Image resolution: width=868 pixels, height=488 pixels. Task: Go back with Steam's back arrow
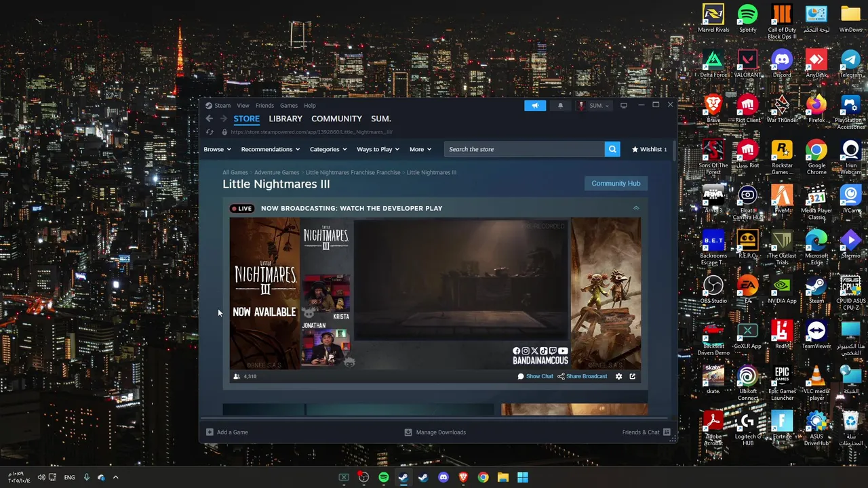[x=210, y=119]
